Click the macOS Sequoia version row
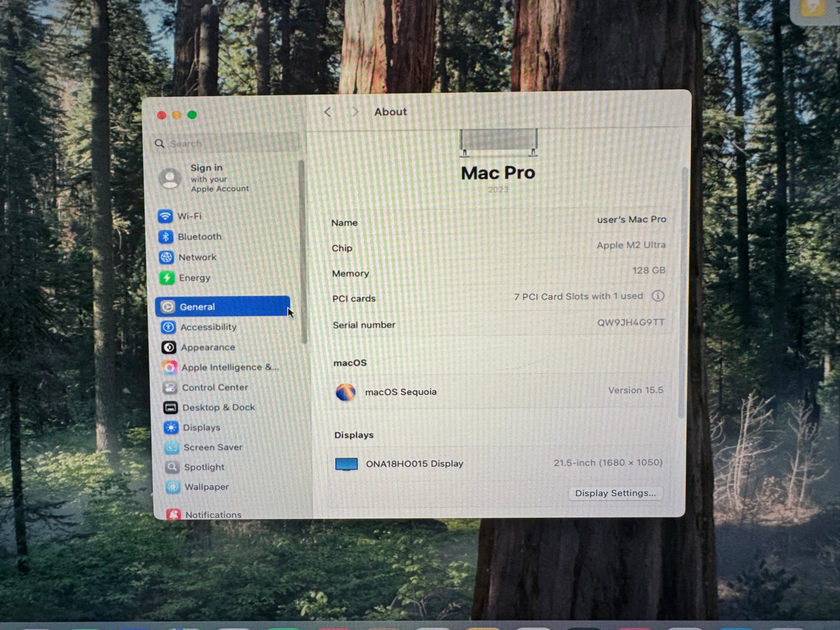 click(499, 391)
